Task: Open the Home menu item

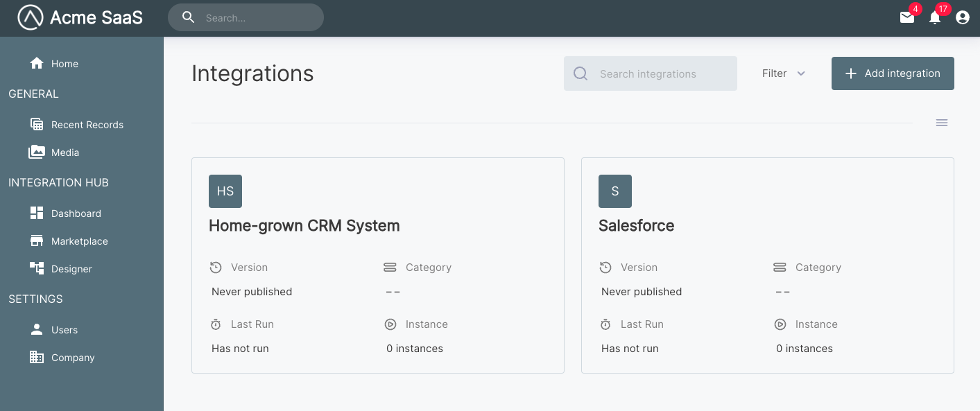Action: click(64, 63)
